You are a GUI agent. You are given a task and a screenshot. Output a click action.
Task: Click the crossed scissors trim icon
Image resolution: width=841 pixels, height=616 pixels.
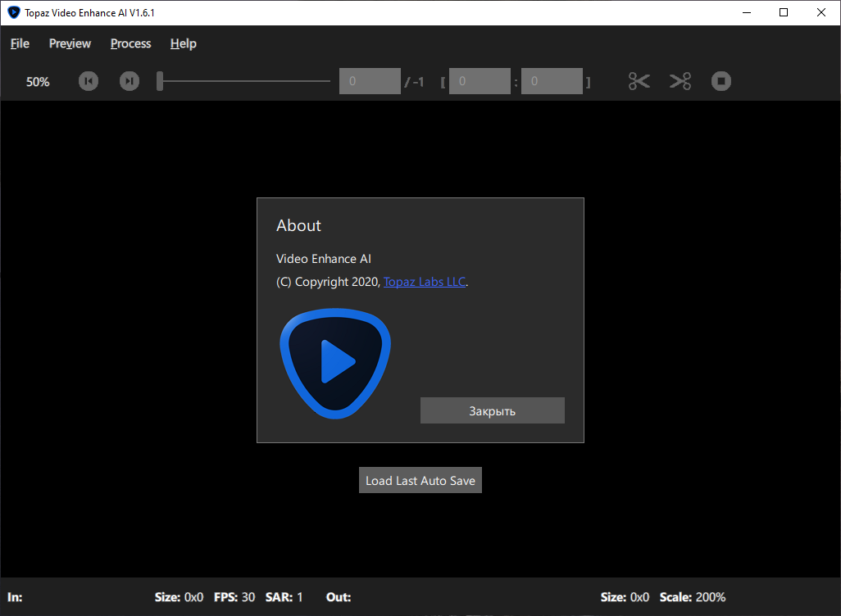point(680,81)
